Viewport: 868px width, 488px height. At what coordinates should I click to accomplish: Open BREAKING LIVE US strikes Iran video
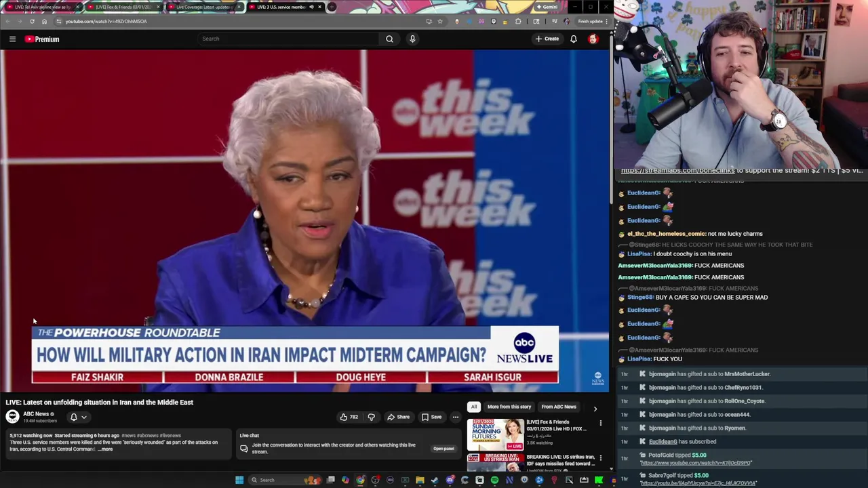pos(495,462)
